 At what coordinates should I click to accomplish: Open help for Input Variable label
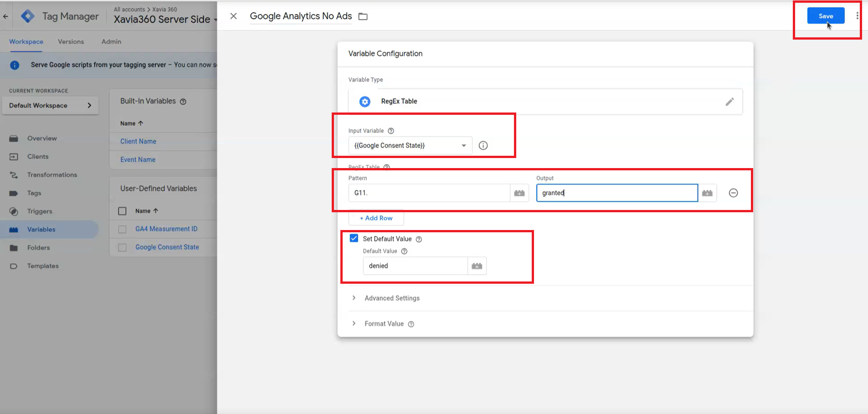[390, 131]
